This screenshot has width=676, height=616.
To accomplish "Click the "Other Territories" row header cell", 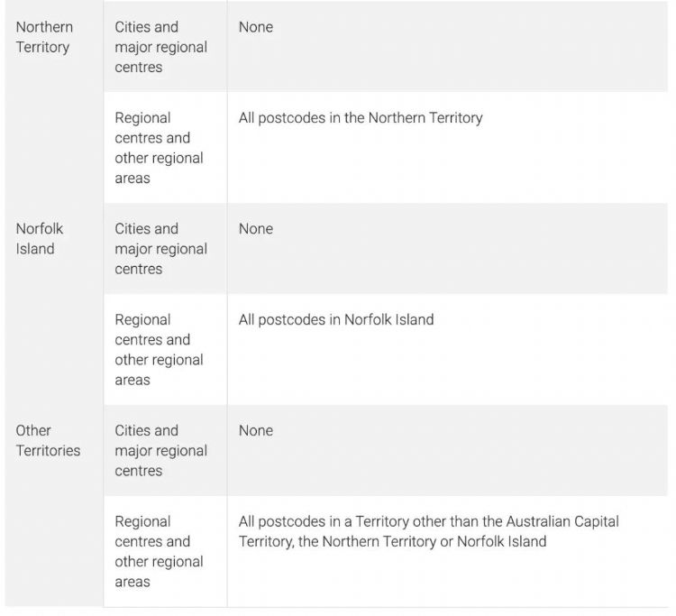I will point(48,441).
